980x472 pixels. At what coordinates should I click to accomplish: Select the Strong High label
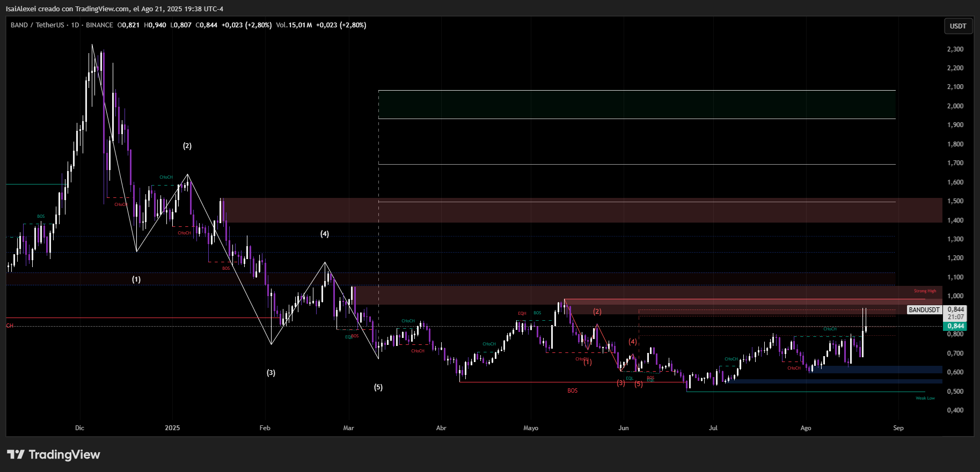pyautogui.click(x=925, y=291)
